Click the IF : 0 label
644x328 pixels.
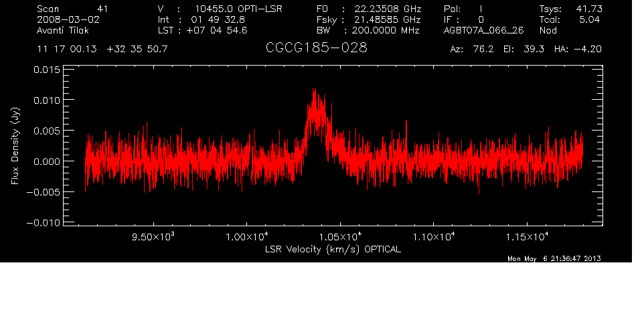click(464, 19)
